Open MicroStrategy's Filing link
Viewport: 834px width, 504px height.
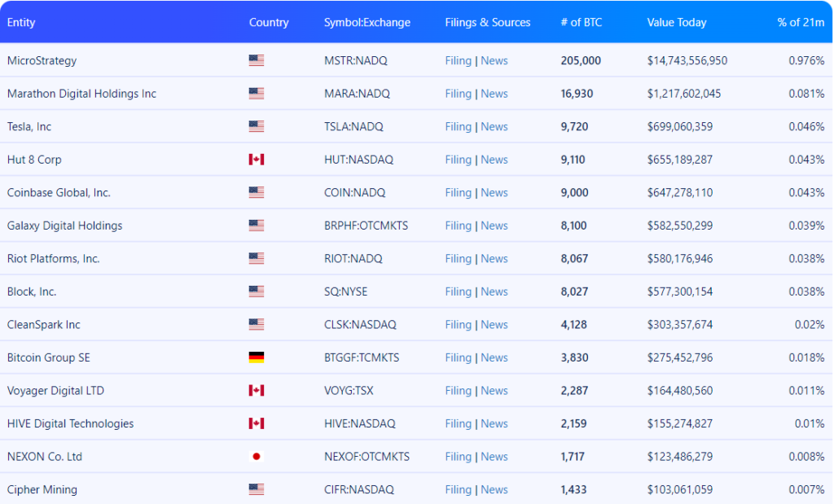(x=459, y=60)
